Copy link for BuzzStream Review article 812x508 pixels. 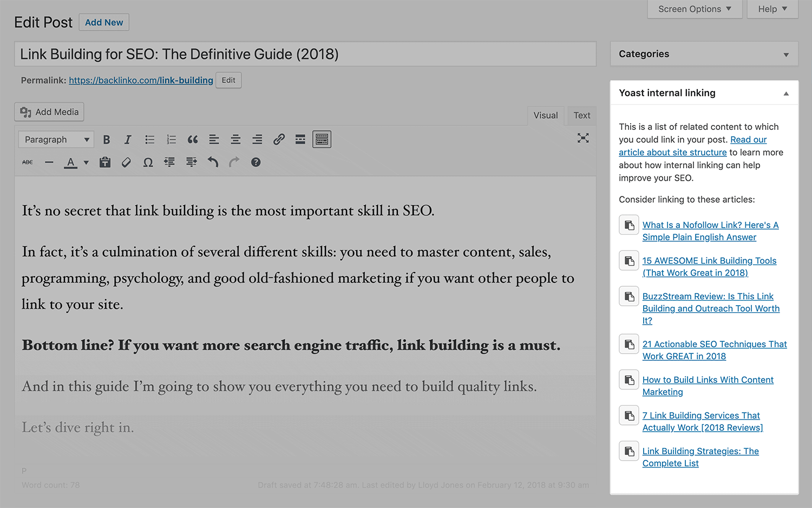tap(629, 296)
